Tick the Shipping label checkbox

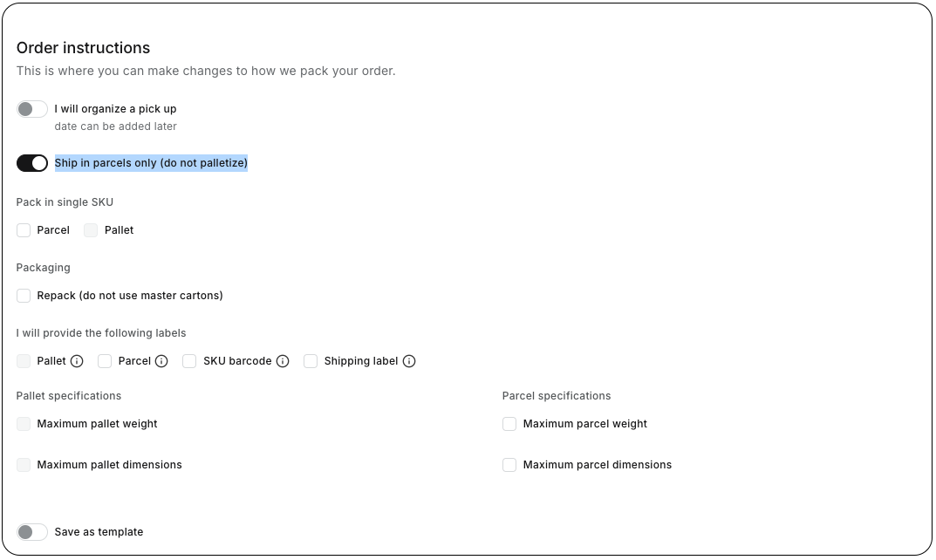[311, 361]
